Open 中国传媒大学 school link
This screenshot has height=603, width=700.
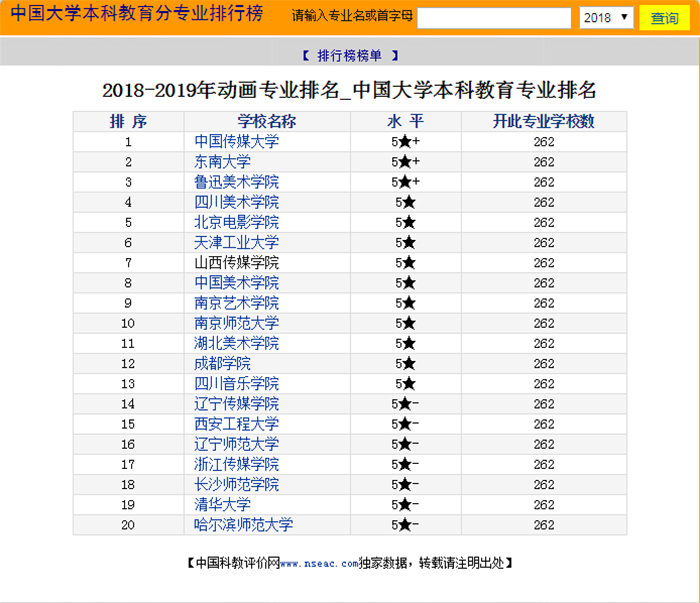click(236, 142)
